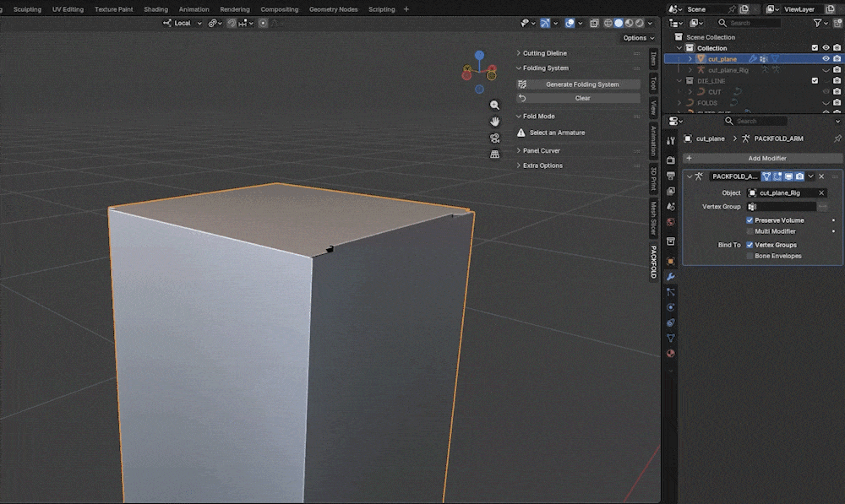Open the Scene properties tab icon

click(670, 206)
